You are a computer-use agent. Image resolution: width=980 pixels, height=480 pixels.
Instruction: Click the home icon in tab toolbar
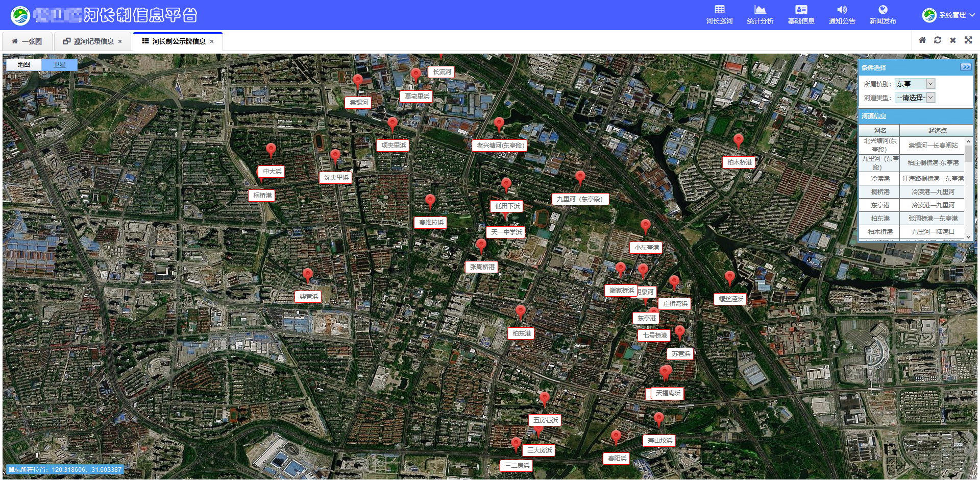[922, 40]
